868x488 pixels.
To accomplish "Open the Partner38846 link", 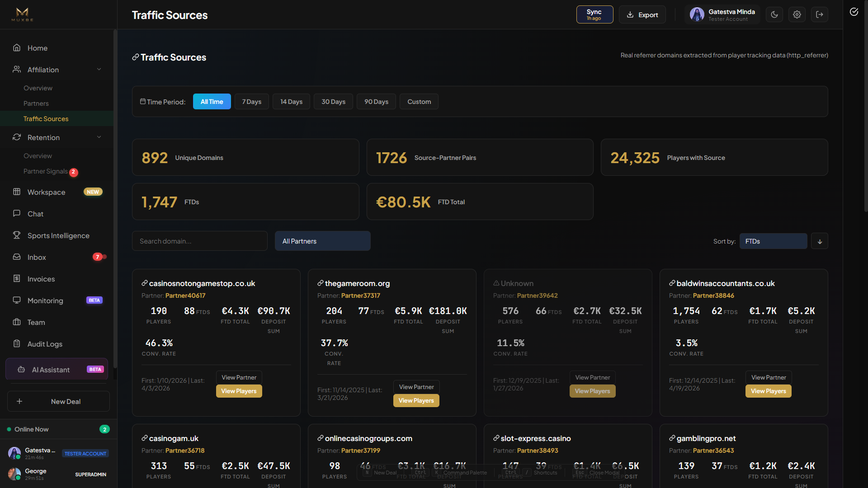I will [x=713, y=296].
